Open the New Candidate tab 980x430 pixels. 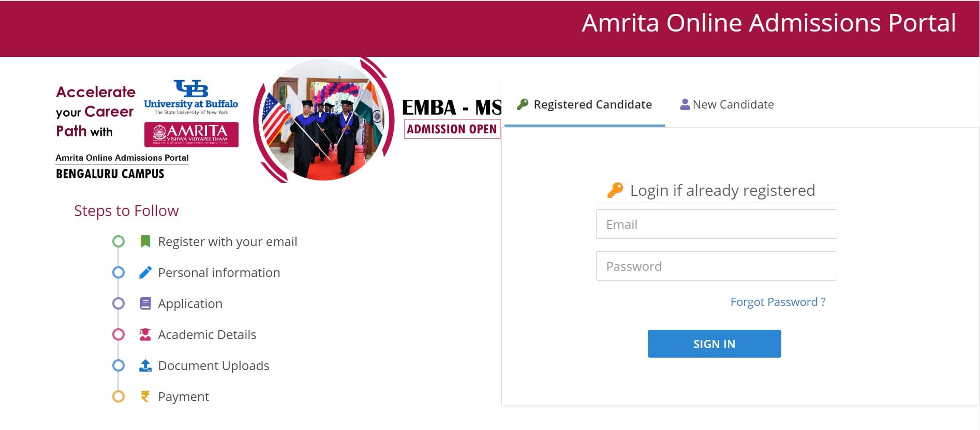(727, 105)
